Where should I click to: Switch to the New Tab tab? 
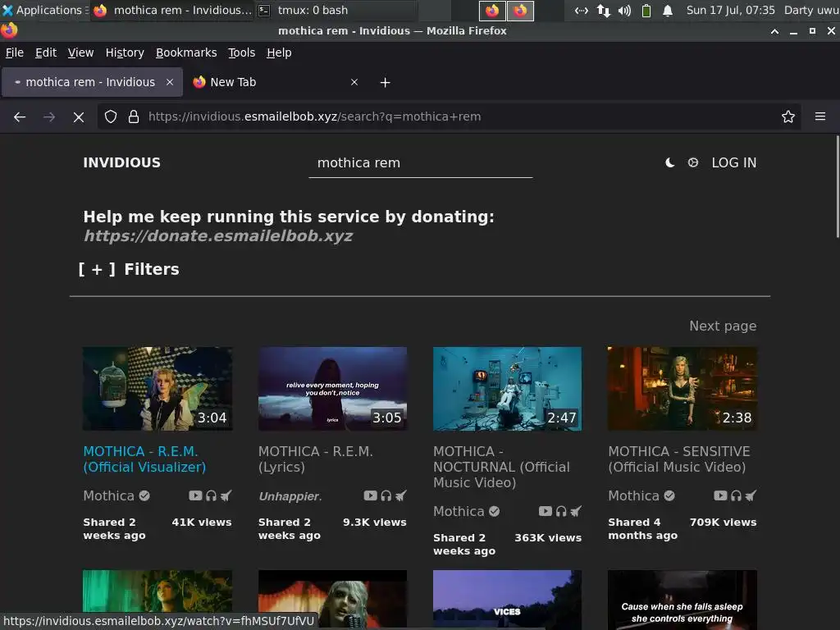[276, 82]
